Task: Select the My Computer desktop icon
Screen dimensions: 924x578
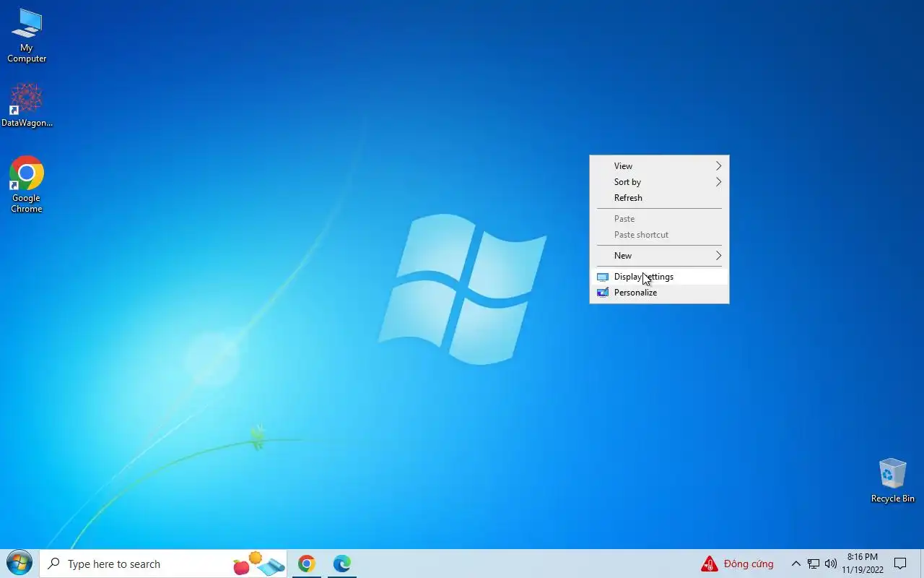Action: pos(27,35)
